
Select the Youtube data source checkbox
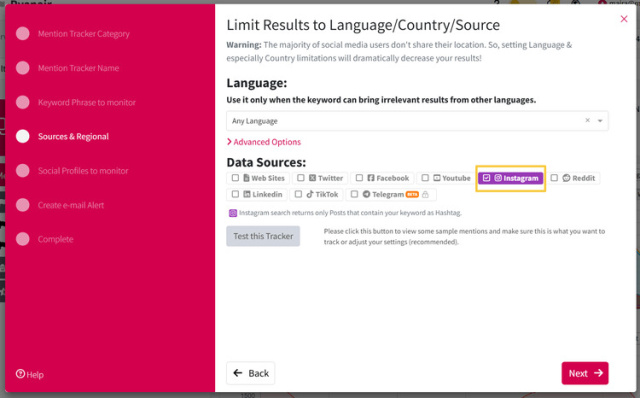pos(425,178)
